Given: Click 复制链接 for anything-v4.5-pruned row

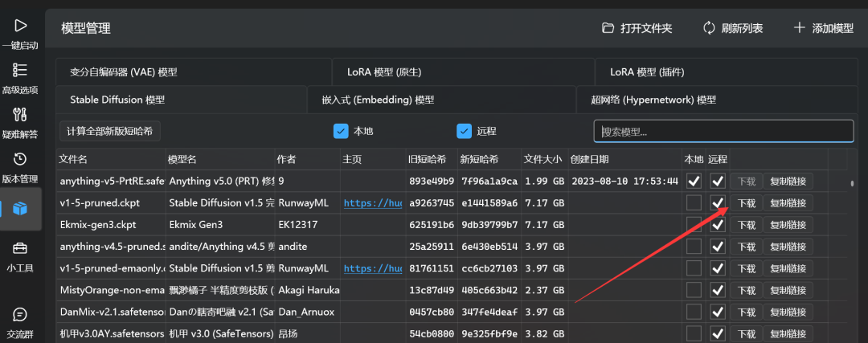Looking at the screenshot, I should pos(788,246).
